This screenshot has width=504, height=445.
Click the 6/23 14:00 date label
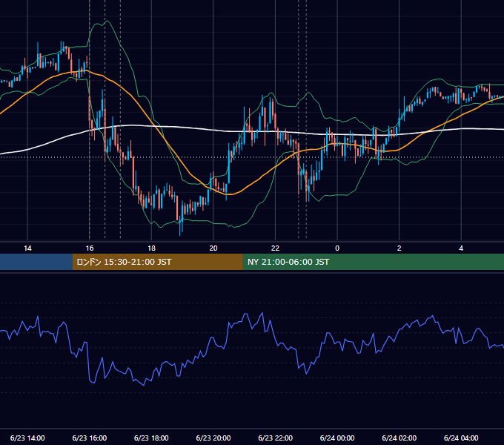coord(27,438)
